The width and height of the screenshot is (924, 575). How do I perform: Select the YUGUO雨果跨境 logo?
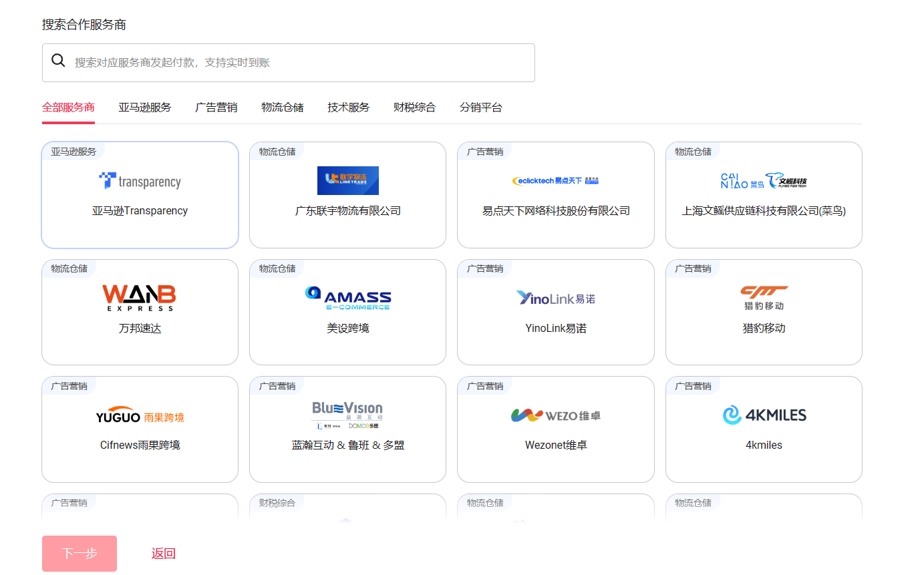(x=140, y=414)
